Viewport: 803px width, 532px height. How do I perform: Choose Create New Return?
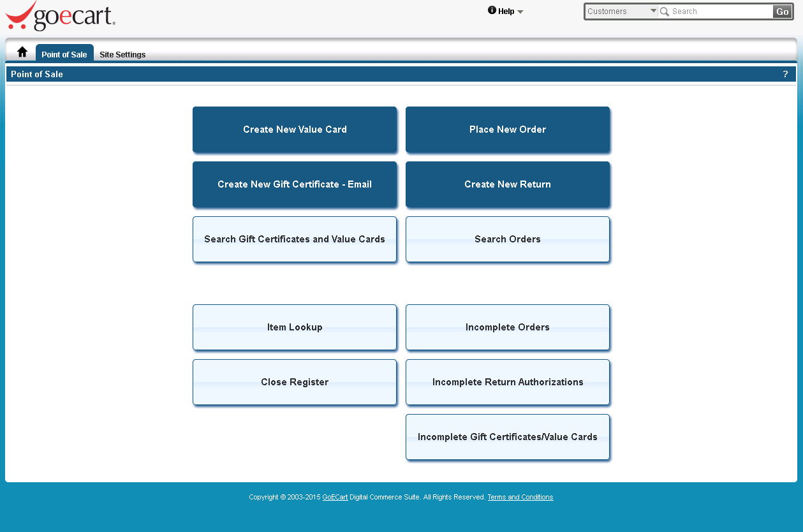tap(508, 184)
